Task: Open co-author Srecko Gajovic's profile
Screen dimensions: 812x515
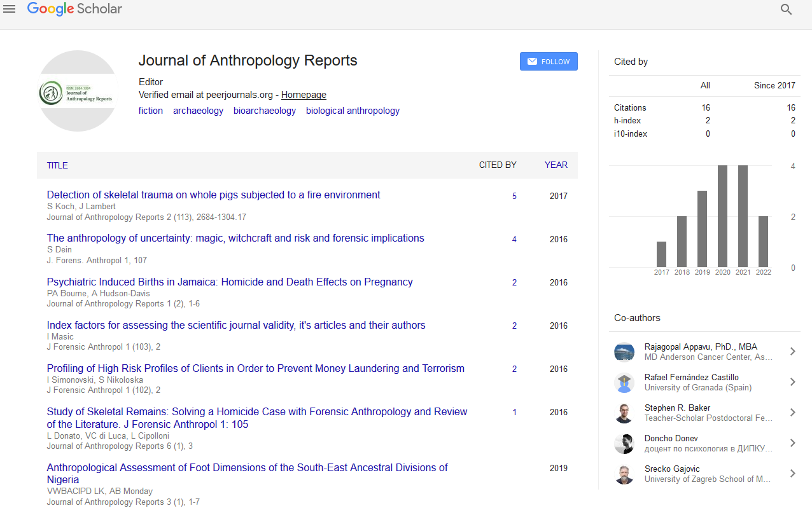Action: 671,469
